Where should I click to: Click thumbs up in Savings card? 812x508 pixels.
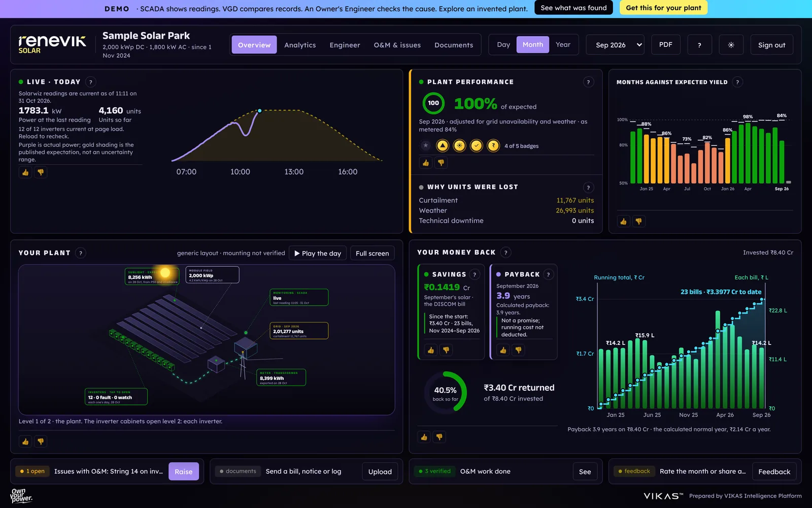coord(431,350)
